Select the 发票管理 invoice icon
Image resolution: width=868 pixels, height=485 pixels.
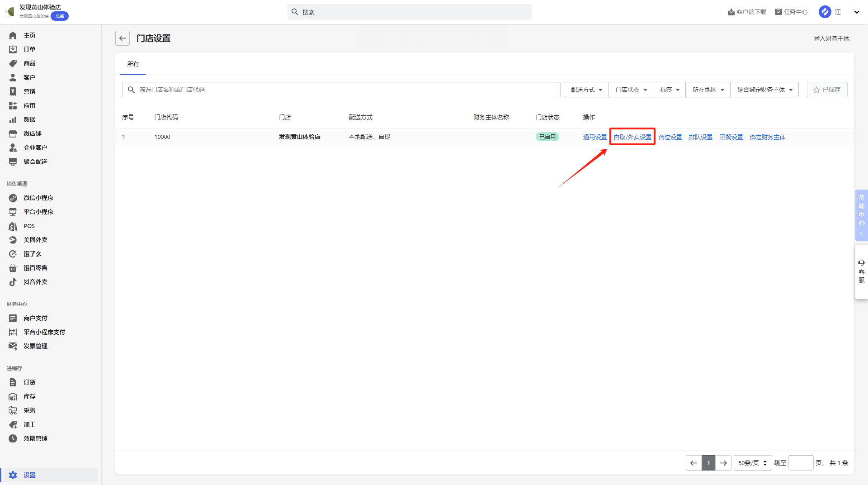click(x=13, y=346)
